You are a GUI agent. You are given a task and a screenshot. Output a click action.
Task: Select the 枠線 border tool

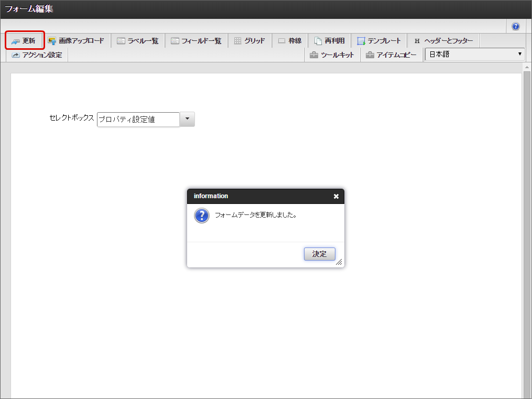[x=290, y=41]
